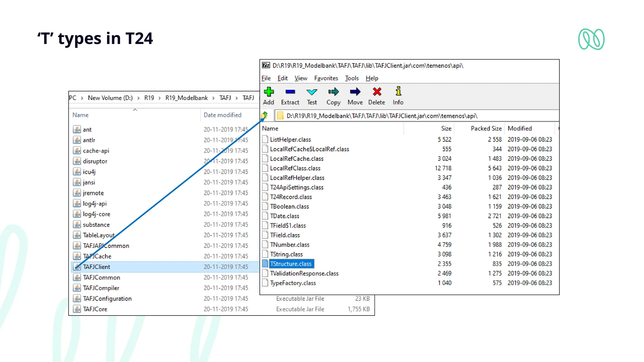
Task: Select LocalRefCache$LocalRef.class file
Action: tap(309, 149)
